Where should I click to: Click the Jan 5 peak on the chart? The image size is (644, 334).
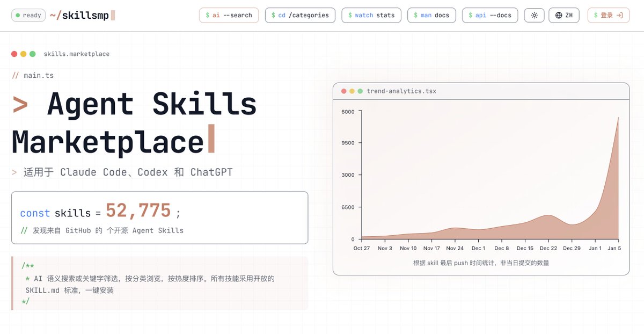click(618, 118)
